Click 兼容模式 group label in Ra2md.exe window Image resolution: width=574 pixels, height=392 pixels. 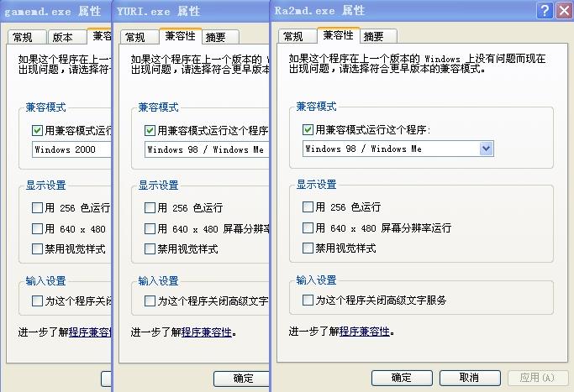[x=316, y=107]
